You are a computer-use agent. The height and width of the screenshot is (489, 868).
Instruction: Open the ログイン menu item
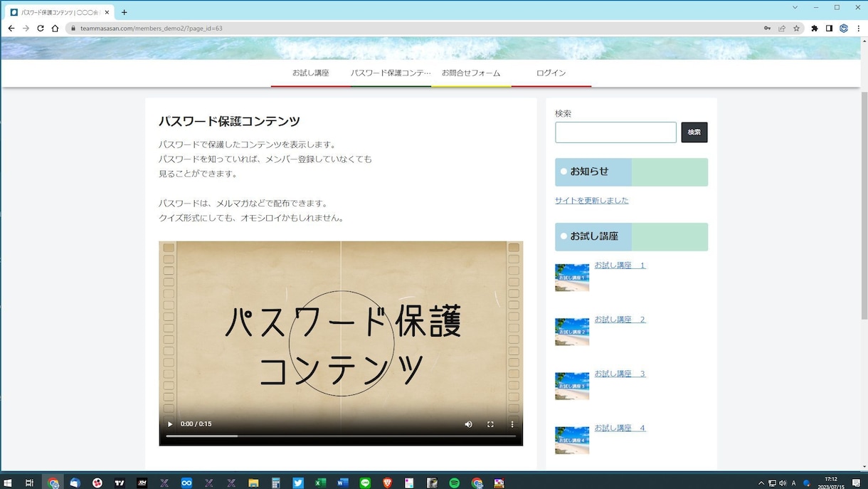(551, 73)
